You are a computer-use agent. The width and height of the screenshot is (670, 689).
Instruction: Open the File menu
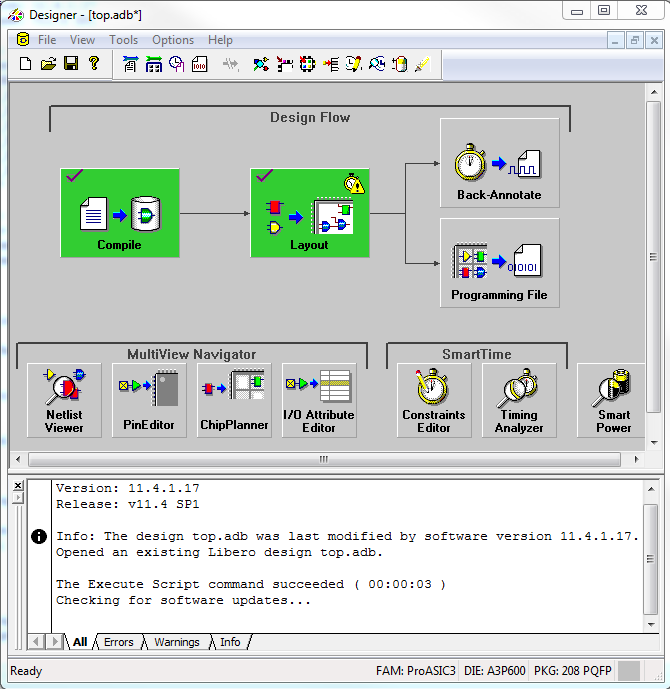point(47,40)
